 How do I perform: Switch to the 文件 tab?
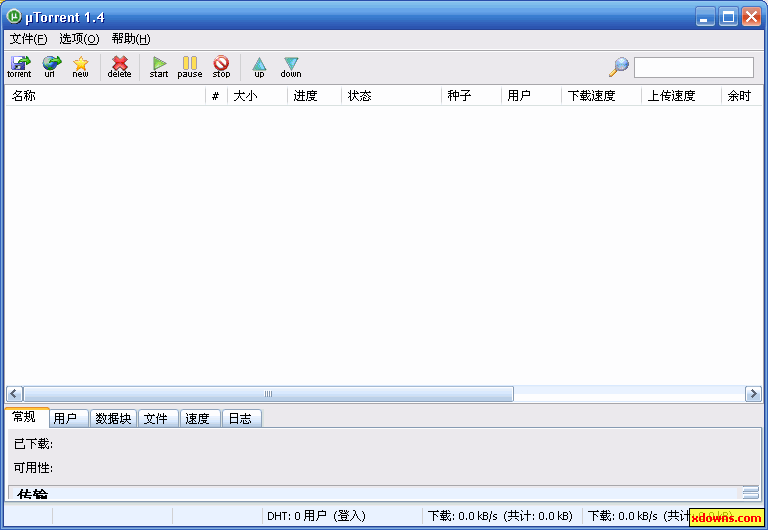point(158,418)
